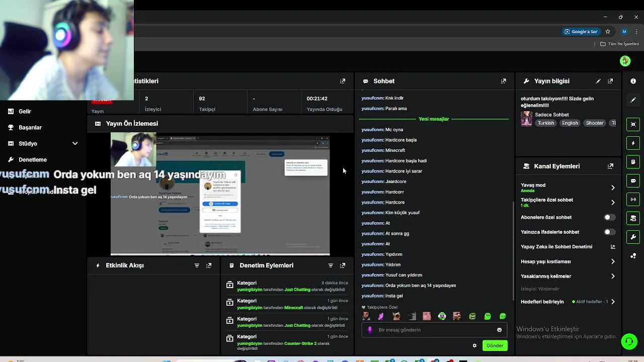Open the emoji picker in message box
Viewport: 644px width, 362px height.
tap(499, 330)
